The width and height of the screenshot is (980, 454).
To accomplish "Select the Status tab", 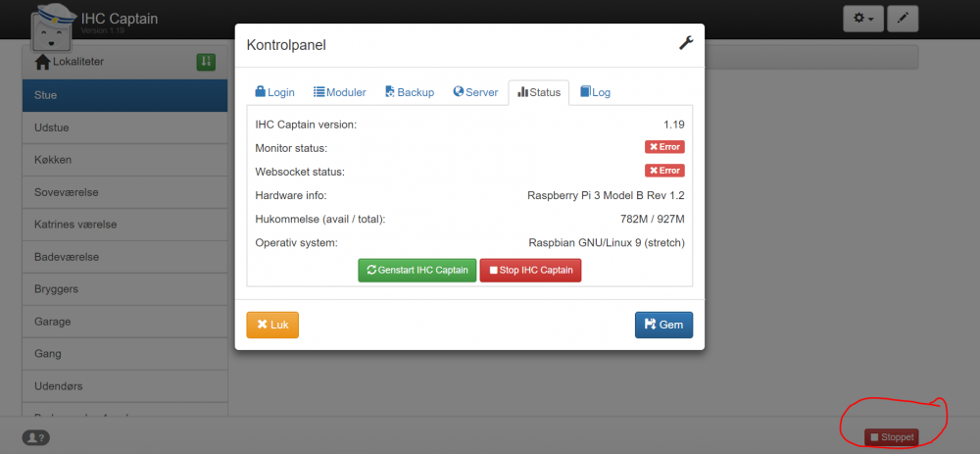I will point(538,92).
